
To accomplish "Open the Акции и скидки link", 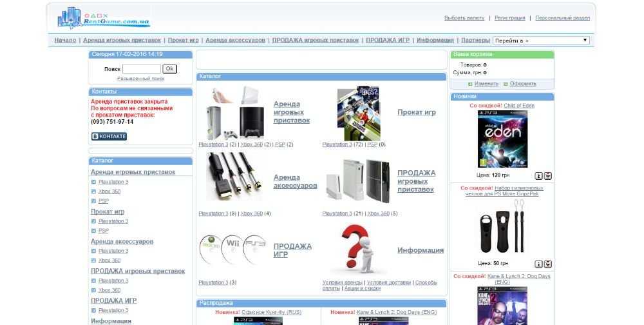I will click(x=363, y=288).
